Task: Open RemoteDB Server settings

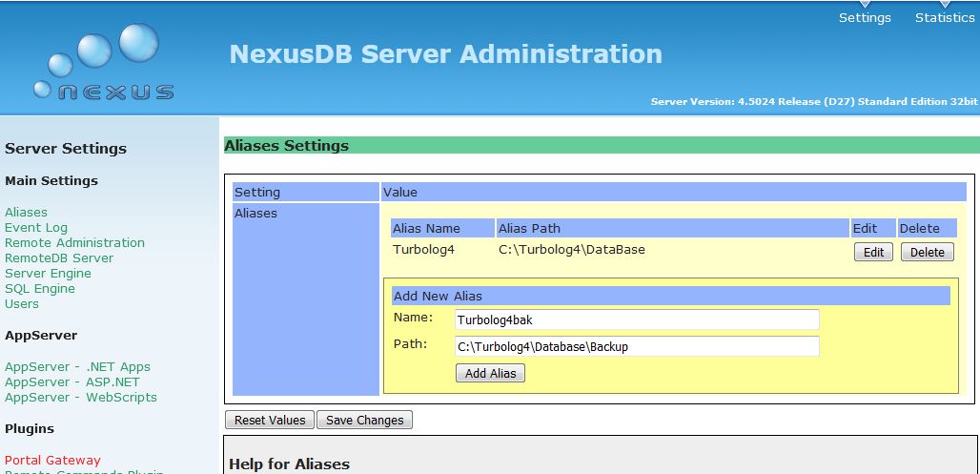Action: coord(59,258)
